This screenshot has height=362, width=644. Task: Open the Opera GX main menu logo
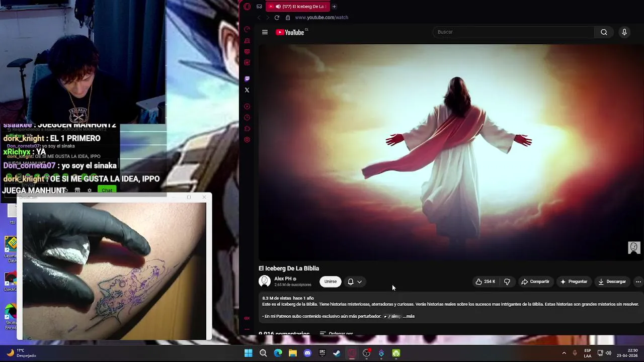coord(247,7)
